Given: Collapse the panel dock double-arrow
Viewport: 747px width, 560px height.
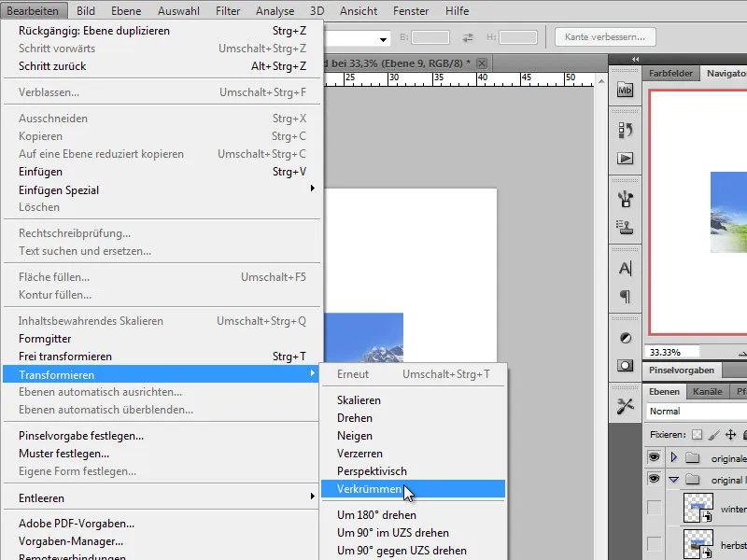Looking at the screenshot, I should 635,59.
